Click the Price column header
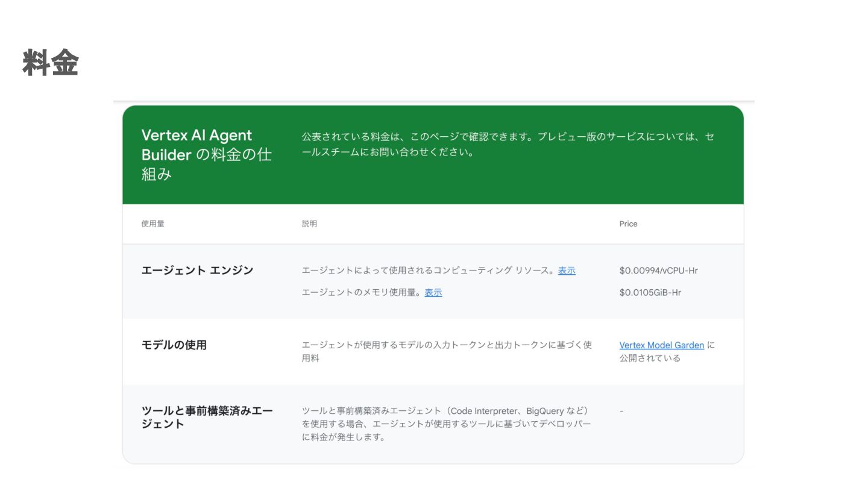The height and width of the screenshot is (488, 868). pyautogui.click(x=628, y=224)
